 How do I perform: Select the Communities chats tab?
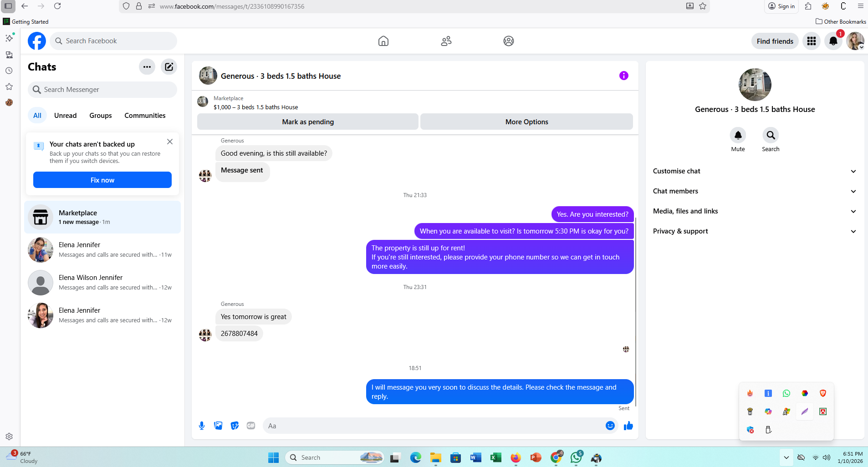coord(145,116)
